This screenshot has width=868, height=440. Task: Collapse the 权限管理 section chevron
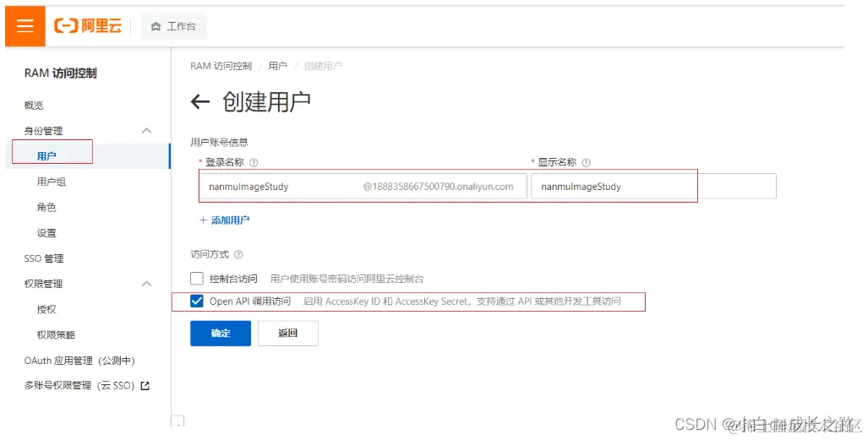tap(147, 284)
